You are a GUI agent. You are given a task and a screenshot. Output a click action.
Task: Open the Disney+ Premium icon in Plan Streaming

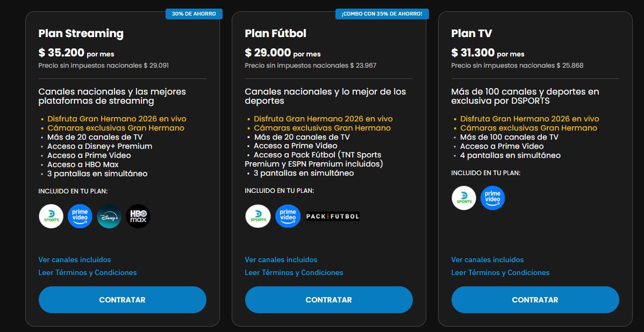tap(109, 216)
